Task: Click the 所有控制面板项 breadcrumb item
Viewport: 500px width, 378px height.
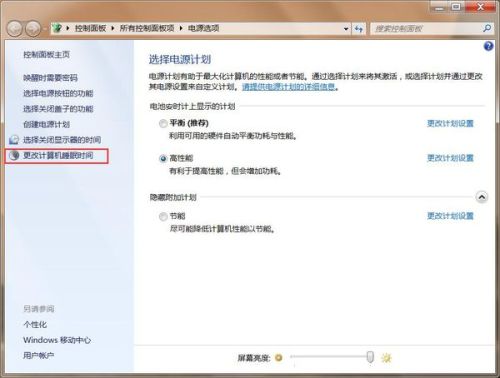Action: tap(147, 28)
